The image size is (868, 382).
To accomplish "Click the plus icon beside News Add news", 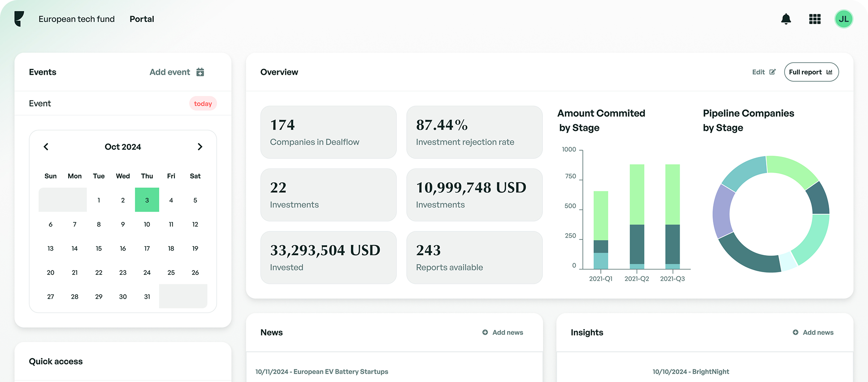I will coord(485,332).
